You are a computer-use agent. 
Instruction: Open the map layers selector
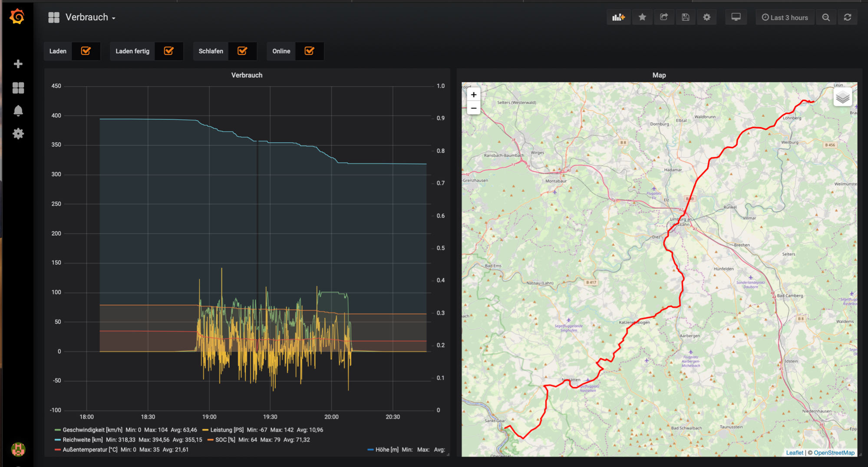coord(842,97)
